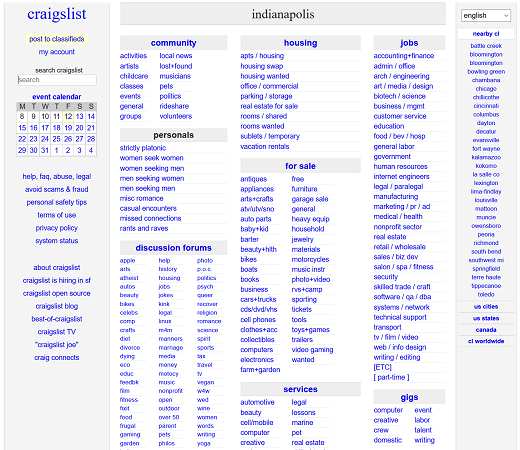Open the community section header
Viewport: 520px width, 450px height.
pos(173,43)
